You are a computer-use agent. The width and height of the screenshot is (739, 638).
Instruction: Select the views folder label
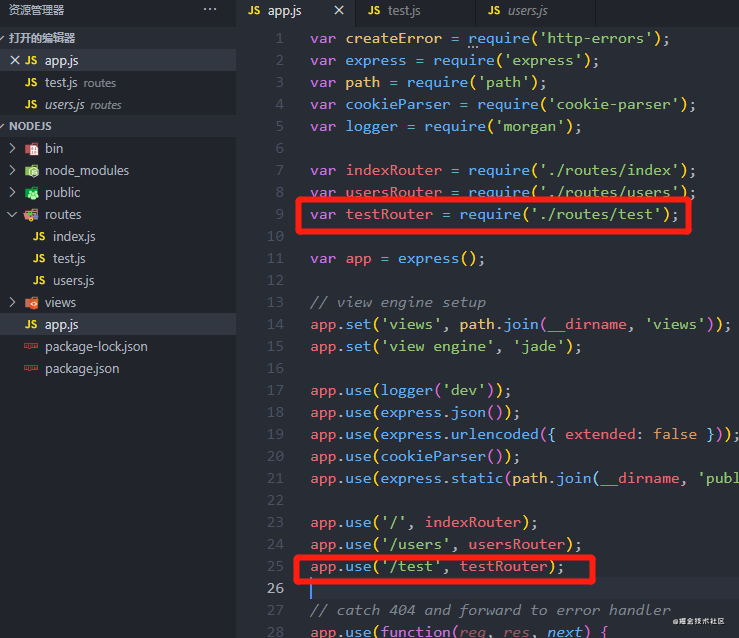pos(60,303)
